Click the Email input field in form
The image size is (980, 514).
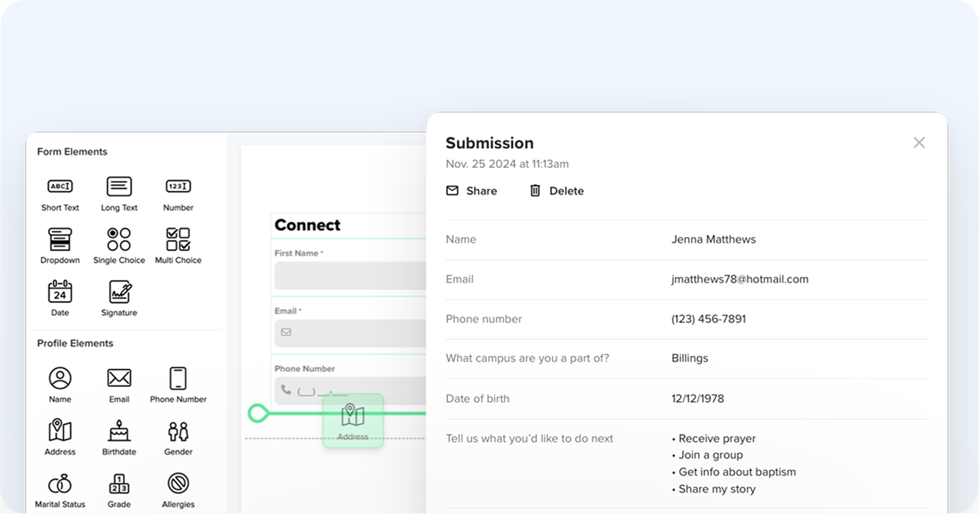[x=351, y=334]
